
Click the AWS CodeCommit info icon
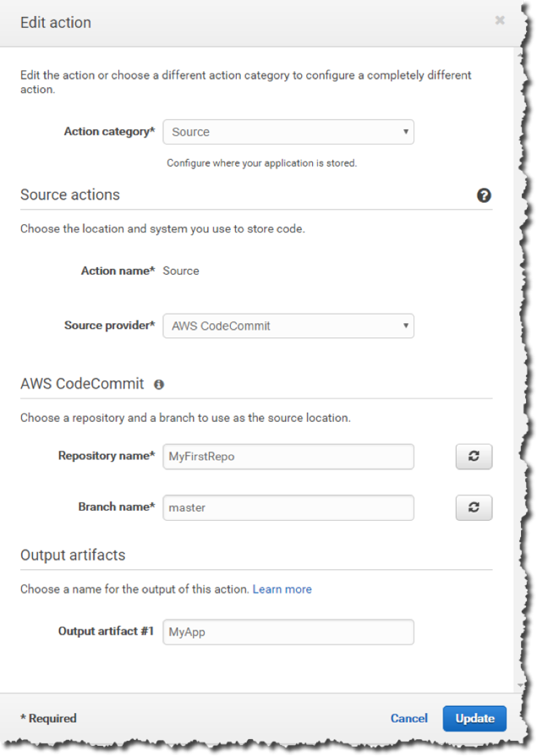159,384
